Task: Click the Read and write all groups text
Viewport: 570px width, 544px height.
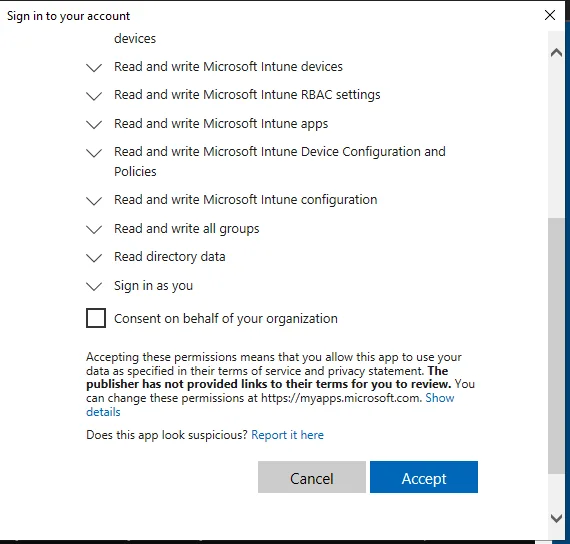Action: coord(186,229)
